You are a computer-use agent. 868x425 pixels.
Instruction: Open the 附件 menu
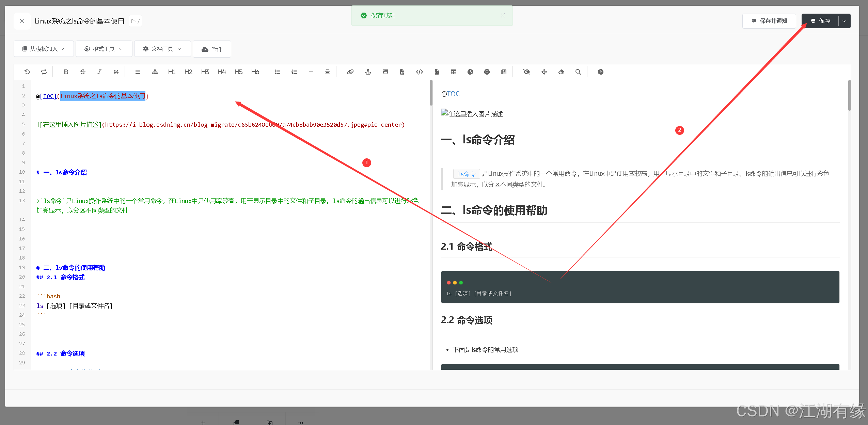pyautogui.click(x=212, y=49)
